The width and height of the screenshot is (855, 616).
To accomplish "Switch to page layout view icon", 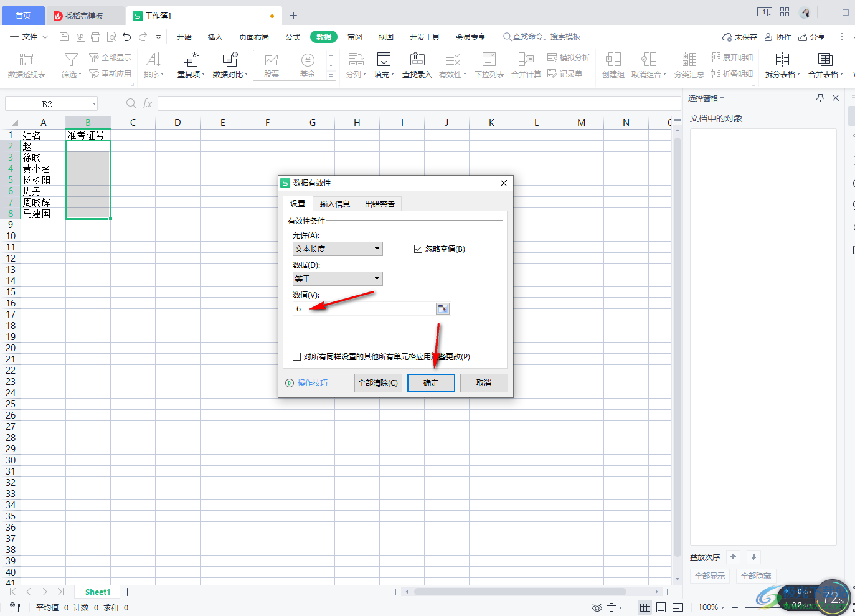I will coord(661,607).
